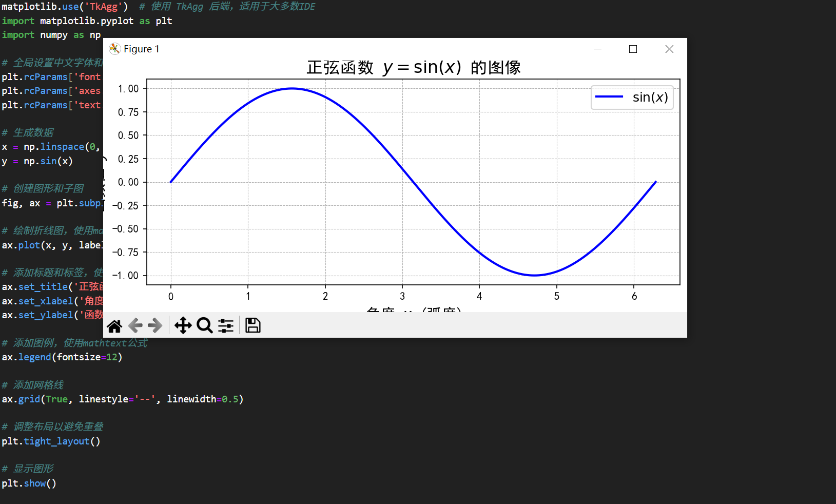
Task: Maximize the Figure 1 window
Action: (633, 49)
